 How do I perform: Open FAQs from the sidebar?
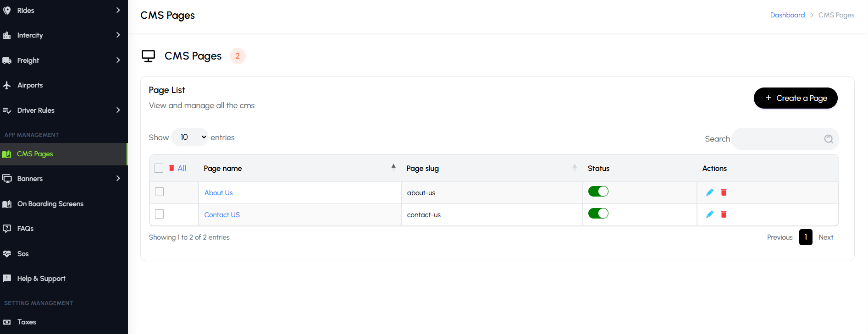click(x=26, y=229)
